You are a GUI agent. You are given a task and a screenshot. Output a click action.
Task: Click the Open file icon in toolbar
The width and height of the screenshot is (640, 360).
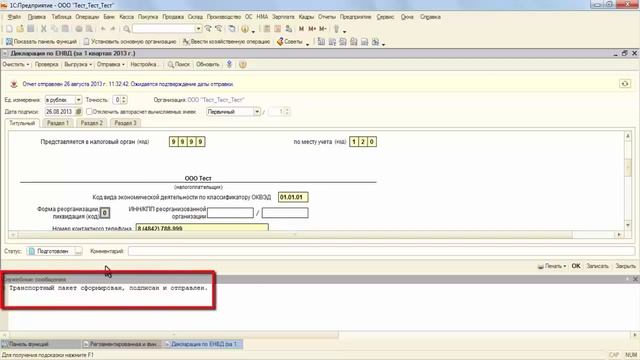pyautogui.click(x=20, y=29)
